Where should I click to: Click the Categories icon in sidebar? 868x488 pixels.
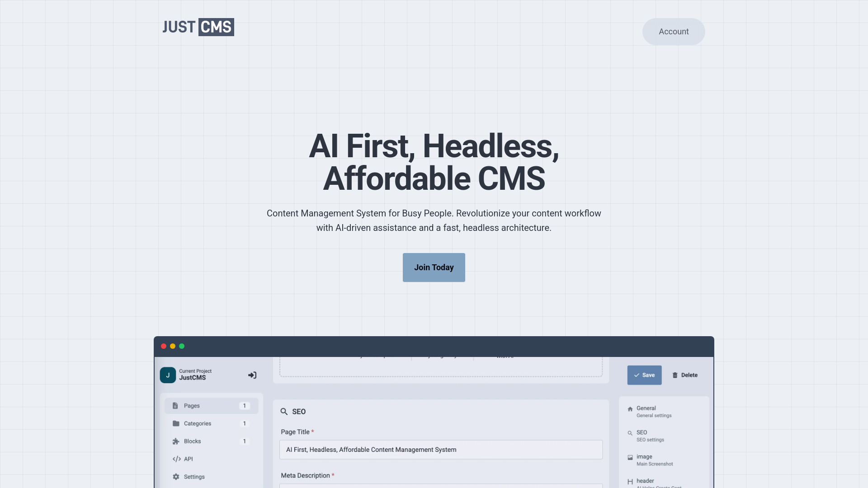click(176, 423)
